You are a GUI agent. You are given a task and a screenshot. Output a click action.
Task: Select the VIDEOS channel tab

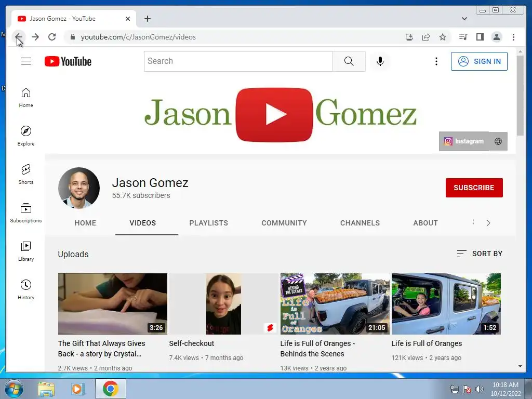[142, 223]
